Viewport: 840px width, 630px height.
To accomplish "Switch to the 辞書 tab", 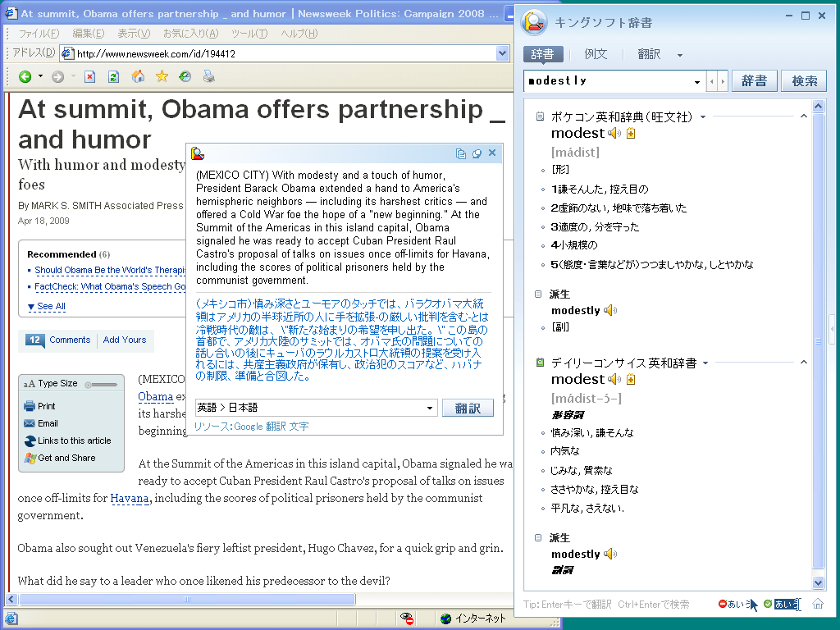I will pyautogui.click(x=543, y=54).
